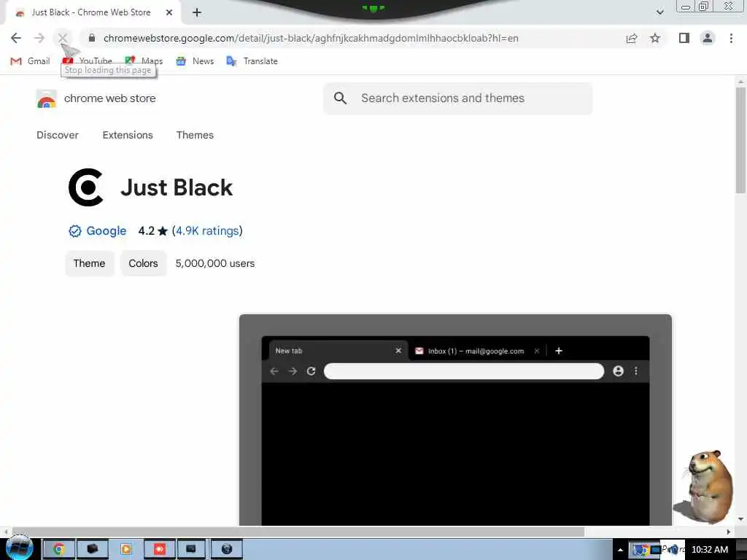The height and width of the screenshot is (560, 747).
Task: Open the YouTube bookmark
Action: click(x=88, y=61)
